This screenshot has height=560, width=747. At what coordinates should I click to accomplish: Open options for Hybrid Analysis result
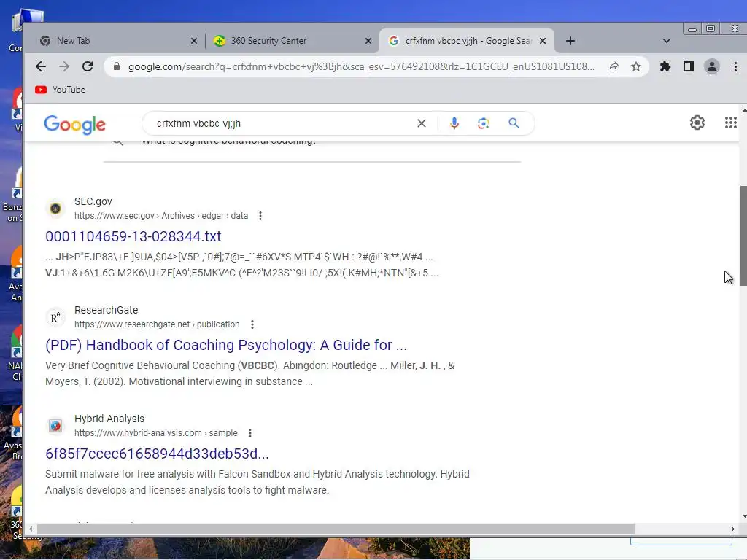click(250, 433)
